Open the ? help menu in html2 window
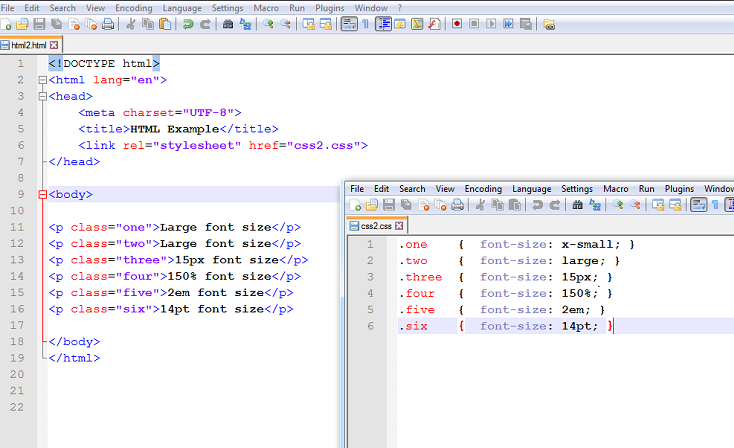This screenshot has width=734, height=448. tap(399, 8)
